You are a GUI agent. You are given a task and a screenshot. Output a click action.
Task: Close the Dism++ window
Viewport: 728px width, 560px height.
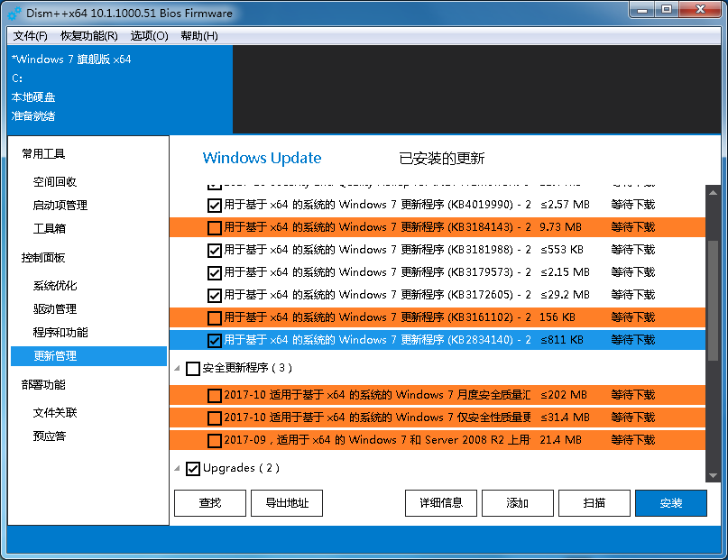coord(700,10)
